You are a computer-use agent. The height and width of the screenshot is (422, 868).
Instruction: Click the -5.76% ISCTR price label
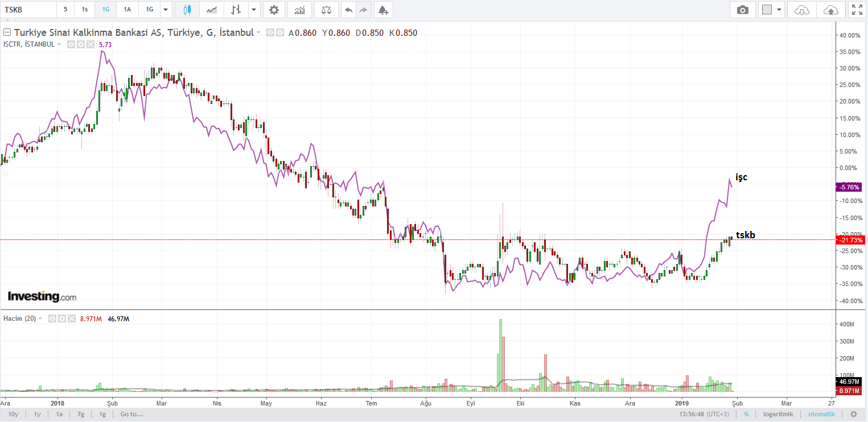click(x=849, y=187)
